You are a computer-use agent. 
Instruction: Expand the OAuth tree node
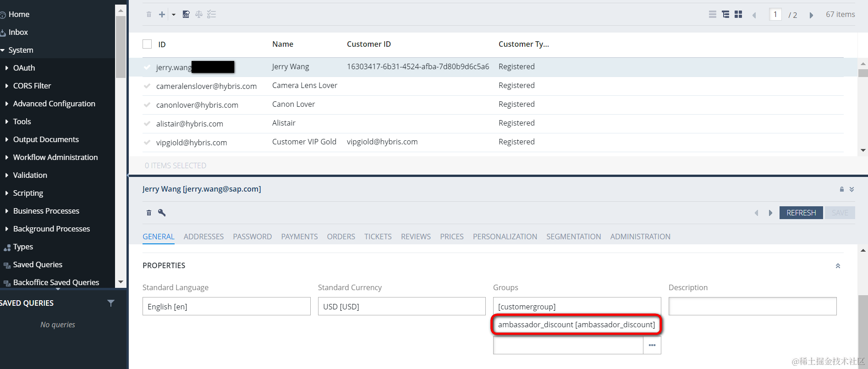click(6, 68)
